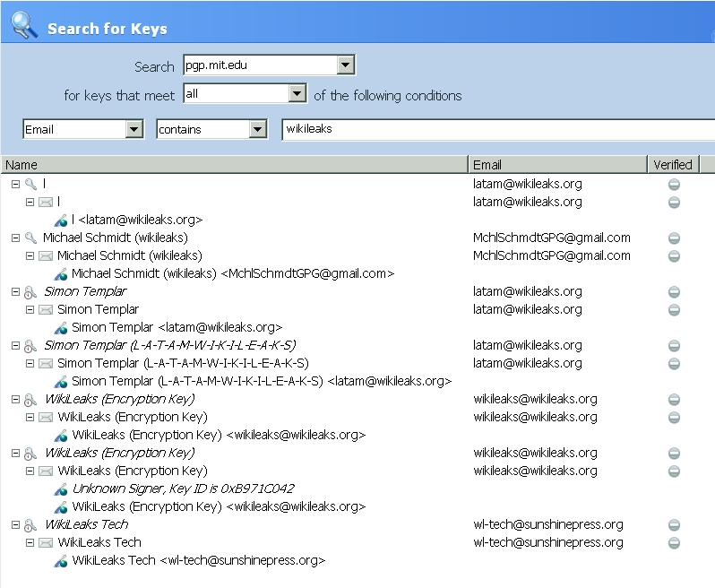The image size is (715, 588).
Task: Collapse the italic WikiLeaks Tech key entry
Action: coord(15,524)
